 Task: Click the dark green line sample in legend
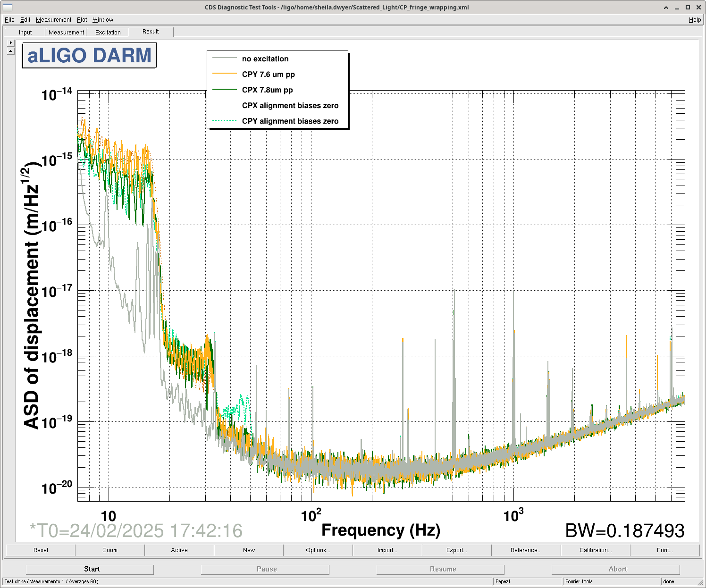[x=224, y=89]
